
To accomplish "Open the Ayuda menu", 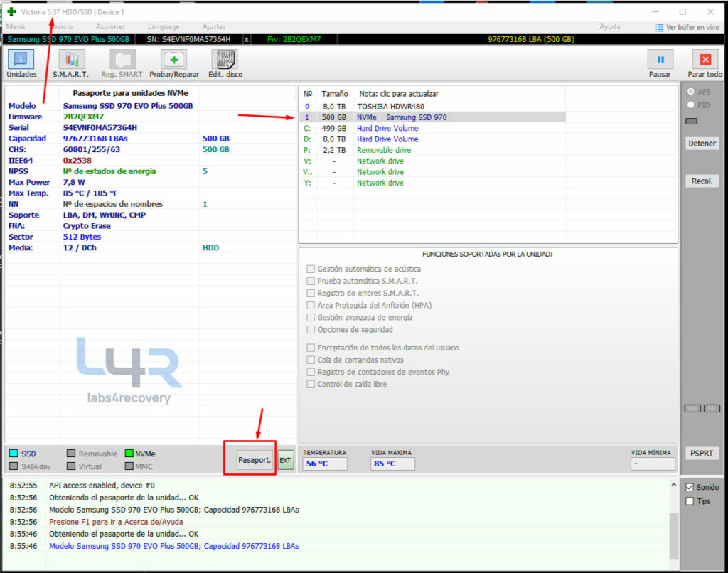I will tap(609, 27).
